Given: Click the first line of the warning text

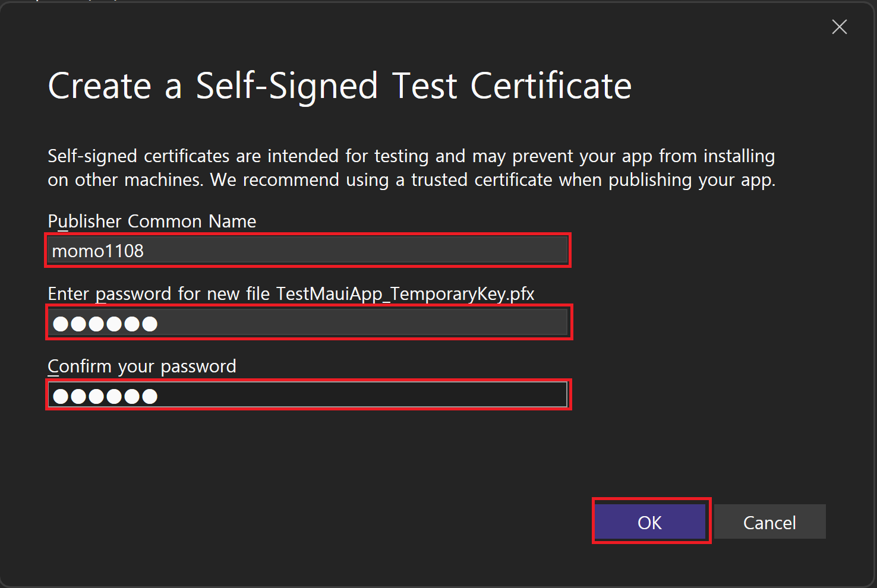Looking at the screenshot, I should (x=411, y=156).
